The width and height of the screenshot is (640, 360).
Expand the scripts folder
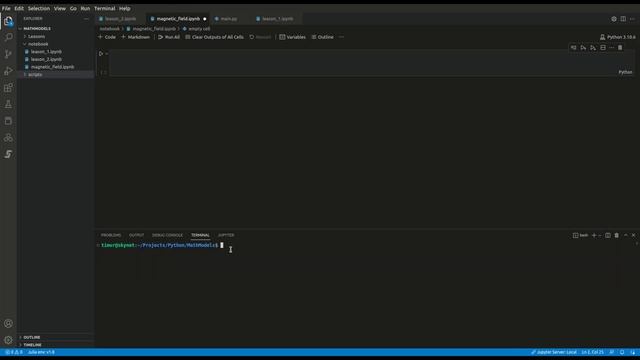click(x=35, y=75)
